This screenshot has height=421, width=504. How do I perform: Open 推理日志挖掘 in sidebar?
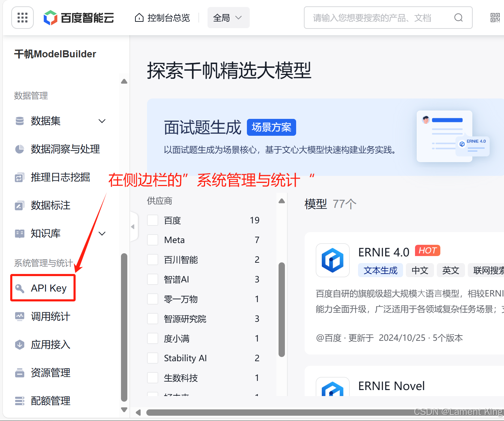coord(60,177)
